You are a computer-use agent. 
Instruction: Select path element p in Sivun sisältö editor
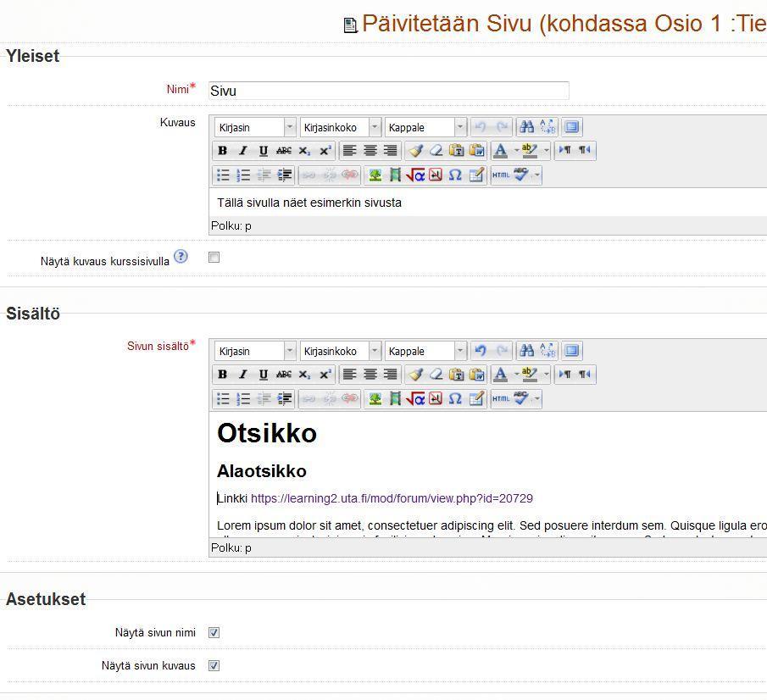(248, 547)
